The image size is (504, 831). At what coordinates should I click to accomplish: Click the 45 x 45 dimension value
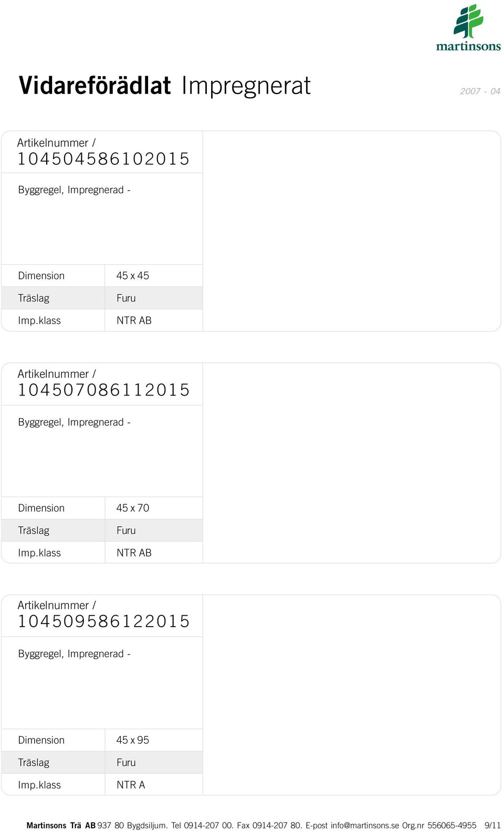tap(133, 276)
